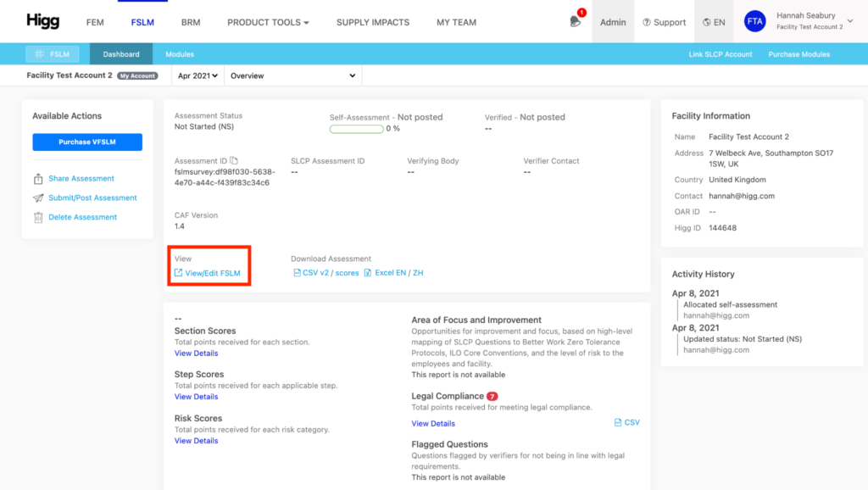Click the Legal Compliance CSV file icon

[618, 422]
